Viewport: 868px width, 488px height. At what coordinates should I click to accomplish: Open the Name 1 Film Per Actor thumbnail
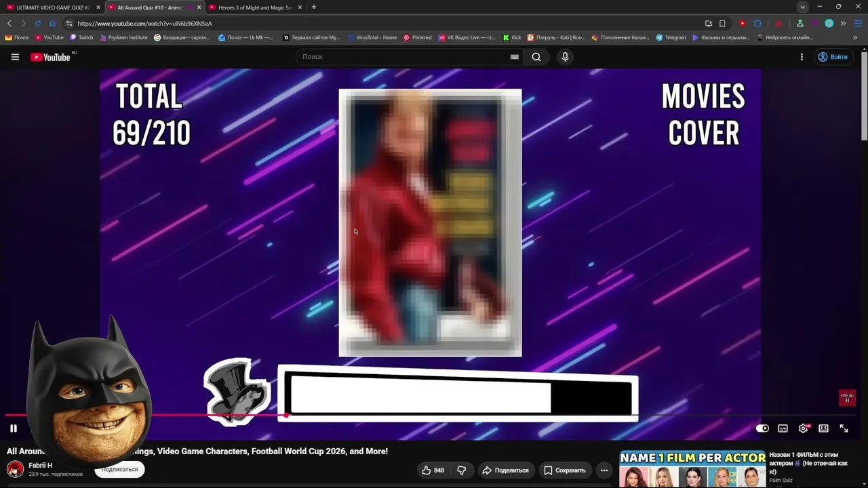(692, 469)
